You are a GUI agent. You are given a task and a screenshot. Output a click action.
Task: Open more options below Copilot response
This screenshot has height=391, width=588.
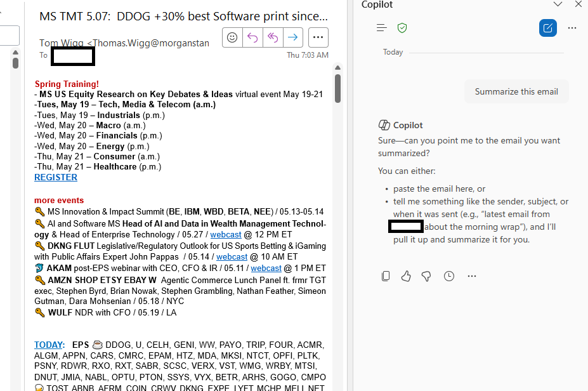pyautogui.click(x=472, y=276)
